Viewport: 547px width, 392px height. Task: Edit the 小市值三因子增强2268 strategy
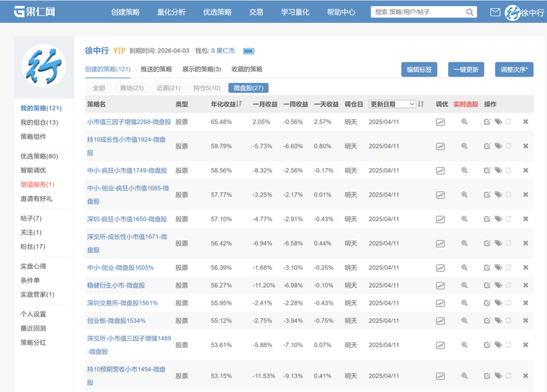pos(487,122)
